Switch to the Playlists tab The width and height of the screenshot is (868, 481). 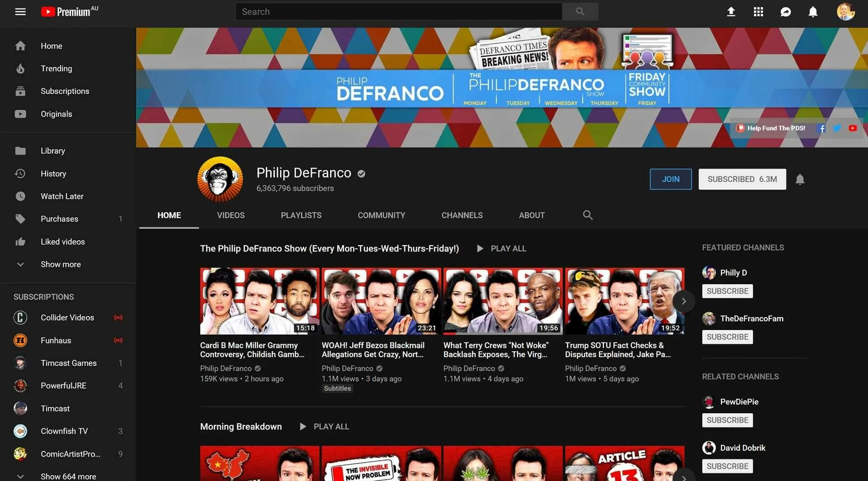point(301,215)
